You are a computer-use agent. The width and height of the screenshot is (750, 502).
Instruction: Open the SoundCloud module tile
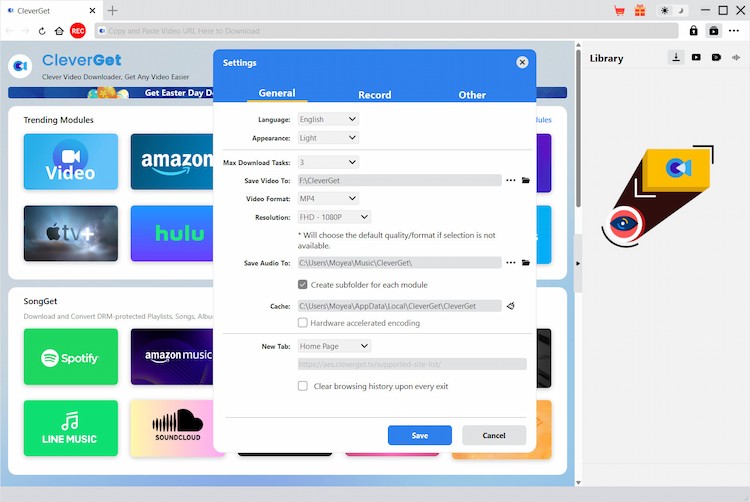[x=172, y=428]
